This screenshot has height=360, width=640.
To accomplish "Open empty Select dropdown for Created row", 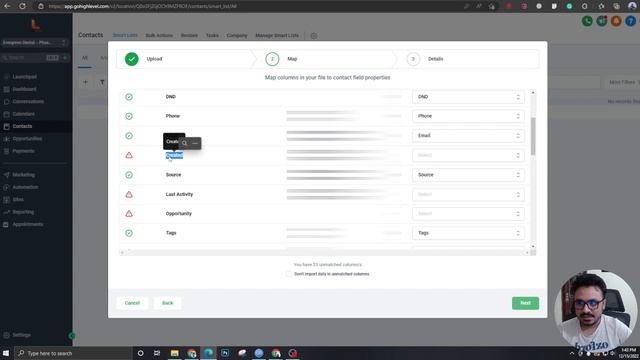I will click(x=468, y=155).
